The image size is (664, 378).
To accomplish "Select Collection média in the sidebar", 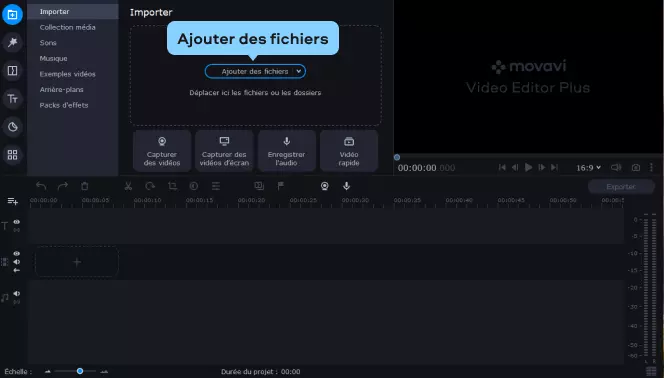I will pos(68,27).
